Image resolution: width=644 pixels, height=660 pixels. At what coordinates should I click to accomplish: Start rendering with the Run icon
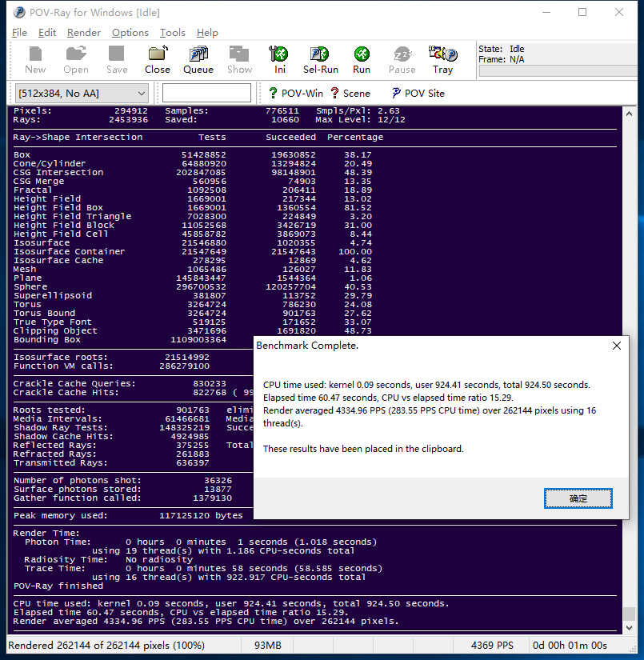(362, 60)
